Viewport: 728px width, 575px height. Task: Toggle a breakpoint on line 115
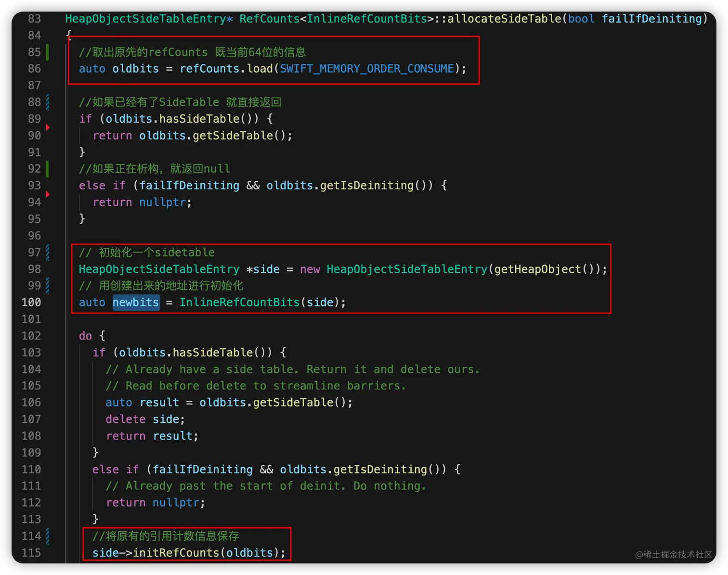click(x=47, y=552)
